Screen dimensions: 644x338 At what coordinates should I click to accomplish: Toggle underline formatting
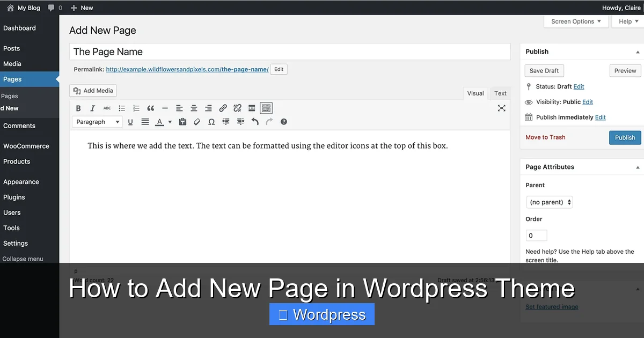pos(129,121)
